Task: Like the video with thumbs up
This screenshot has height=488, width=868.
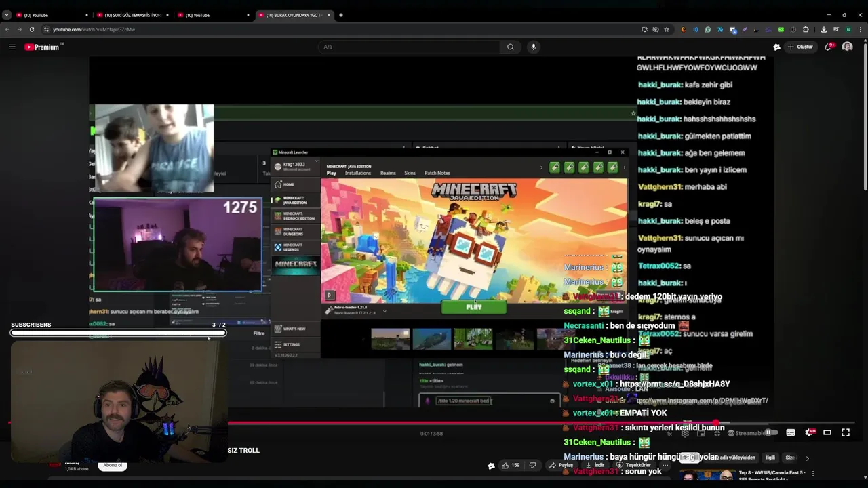Action: click(x=510, y=465)
